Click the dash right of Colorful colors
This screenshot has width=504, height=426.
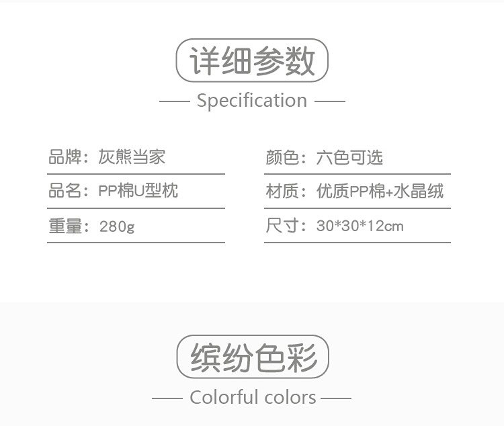tap(336, 398)
